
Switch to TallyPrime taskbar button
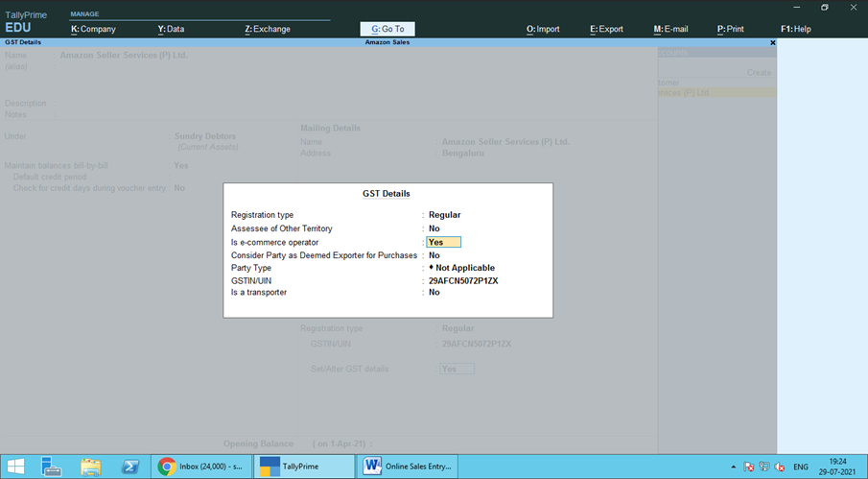point(304,467)
